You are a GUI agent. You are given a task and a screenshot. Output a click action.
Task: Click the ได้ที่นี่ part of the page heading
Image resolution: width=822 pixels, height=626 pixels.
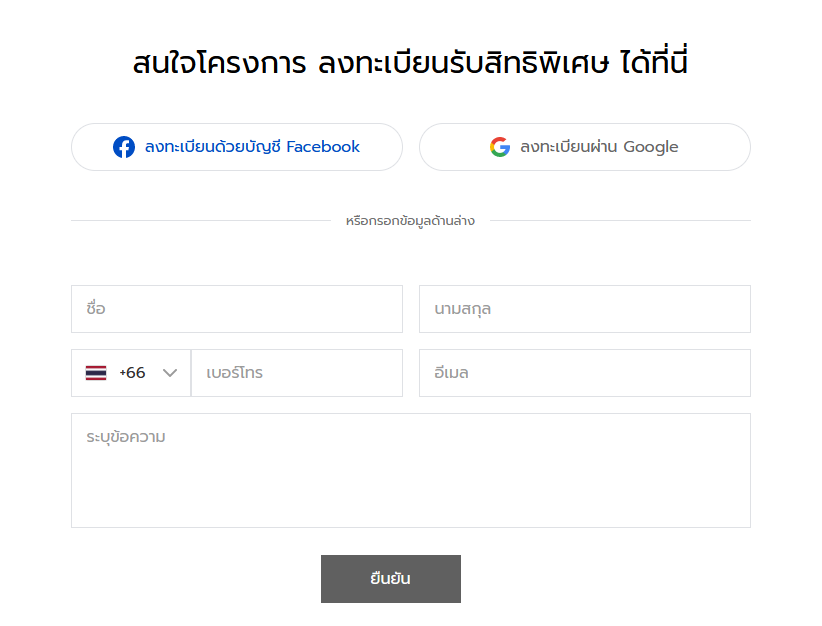(654, 60)
